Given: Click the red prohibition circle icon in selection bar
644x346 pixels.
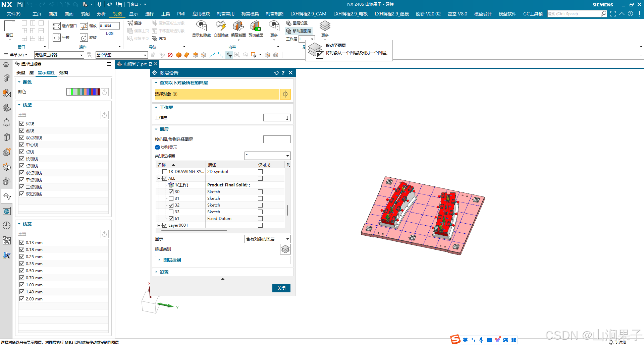Looking at the screenshot, I should coord(170,55).
